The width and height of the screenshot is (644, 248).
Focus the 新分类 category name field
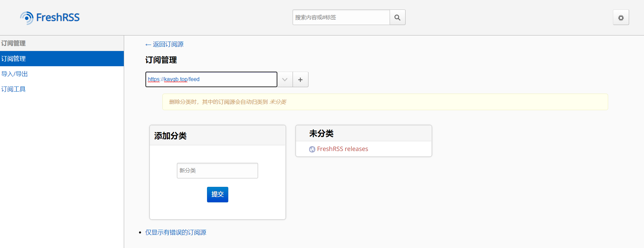click(x=217, y=171)
